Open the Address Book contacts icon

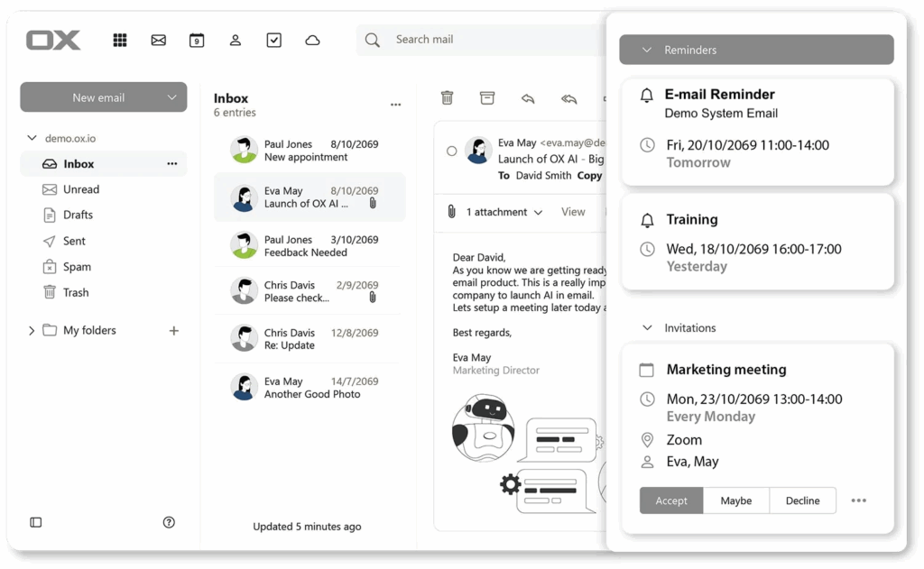(x=236, y=40)
